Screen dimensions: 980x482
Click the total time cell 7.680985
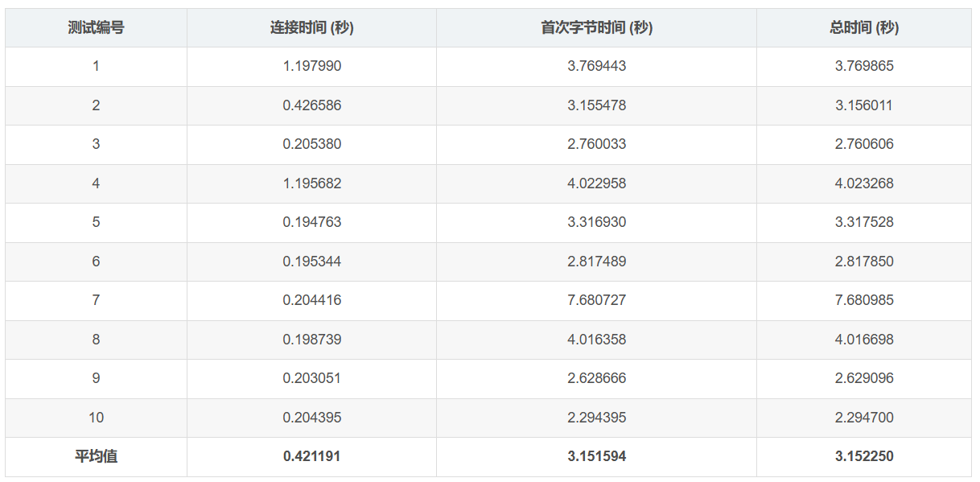(863, 300)
